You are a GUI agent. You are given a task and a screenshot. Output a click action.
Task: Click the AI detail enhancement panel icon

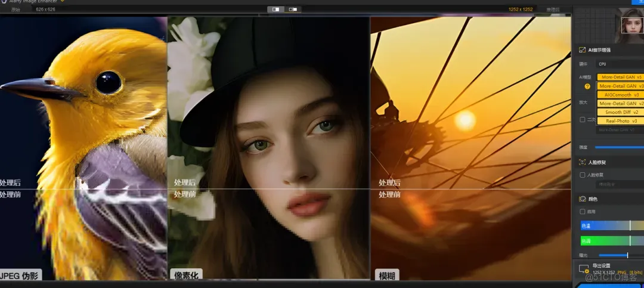click(x=582, y=49)
